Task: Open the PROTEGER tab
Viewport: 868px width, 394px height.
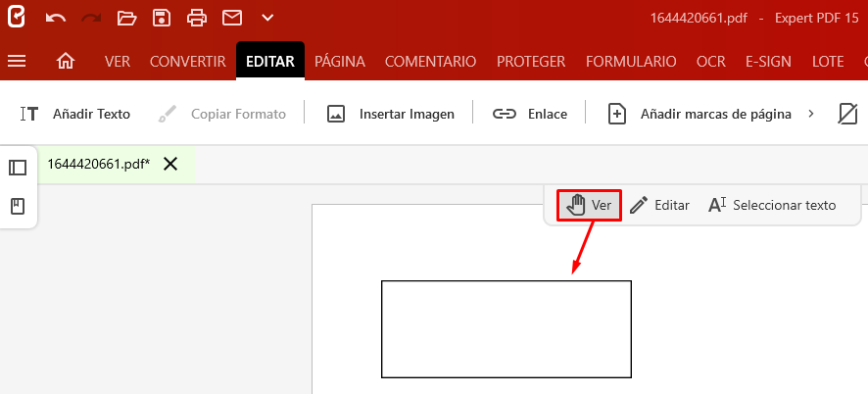Action: [531, 62]
